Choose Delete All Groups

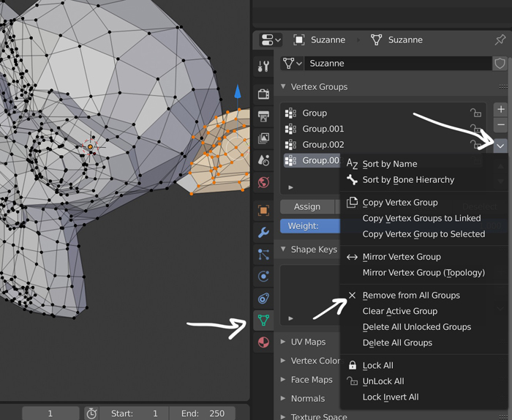(x=423, y=343)
